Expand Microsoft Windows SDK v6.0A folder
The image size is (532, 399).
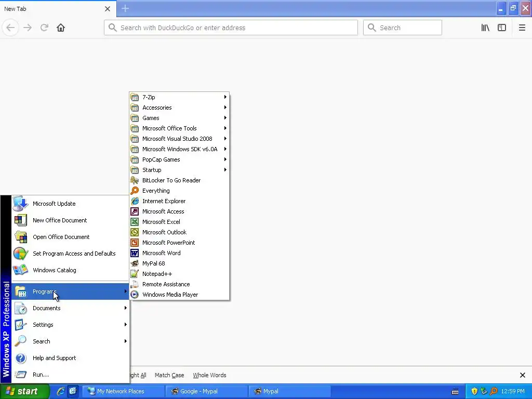[x=179, y=149]
